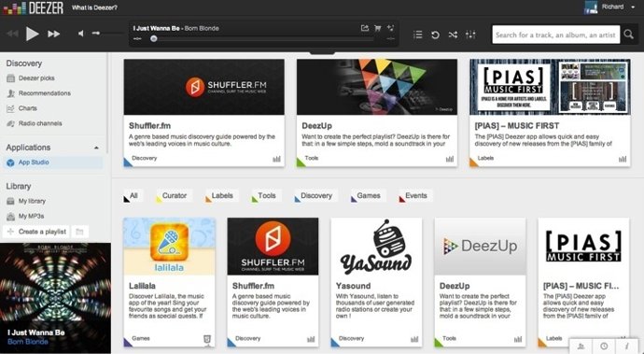Open What is Deezer? link
The image size is (644, 354).
pyautogui.click(x=94, y=7)
